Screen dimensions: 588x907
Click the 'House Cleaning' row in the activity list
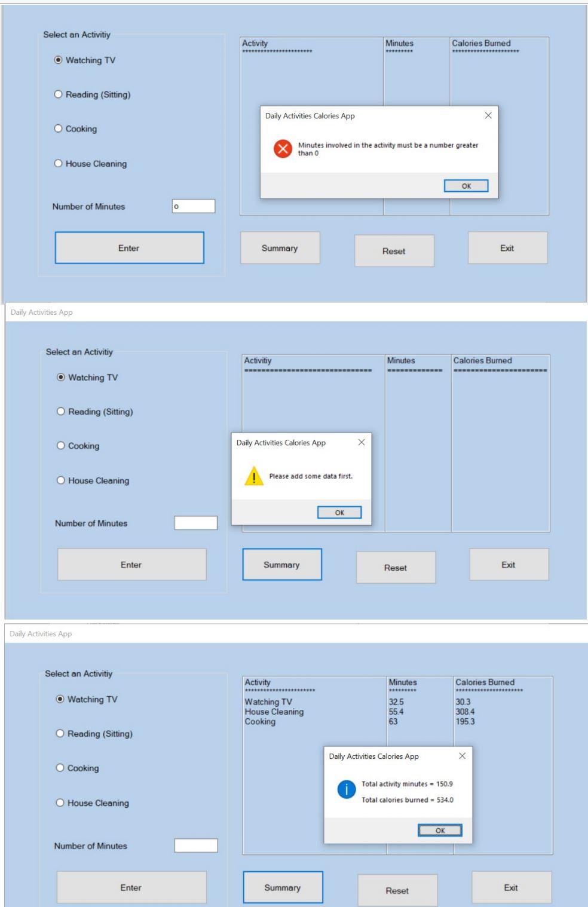(274, 712)
